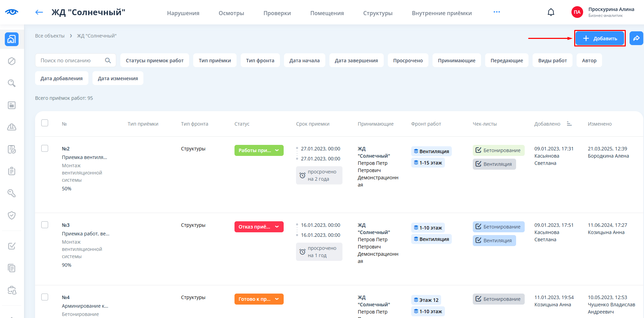This screenshot has width=644, height=318.
Task: Open the Помещения tab
Action: pyautogui.click(x=327, y=13)
